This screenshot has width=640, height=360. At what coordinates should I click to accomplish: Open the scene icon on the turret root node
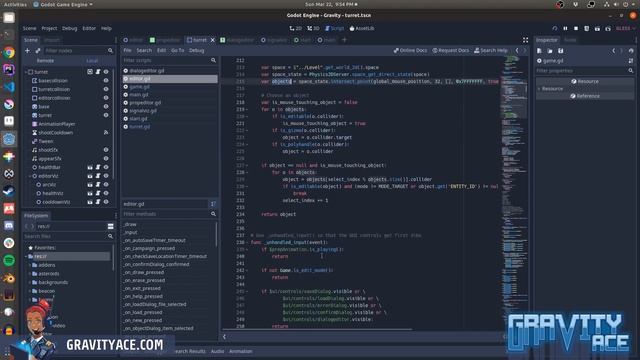click(90, 72)
